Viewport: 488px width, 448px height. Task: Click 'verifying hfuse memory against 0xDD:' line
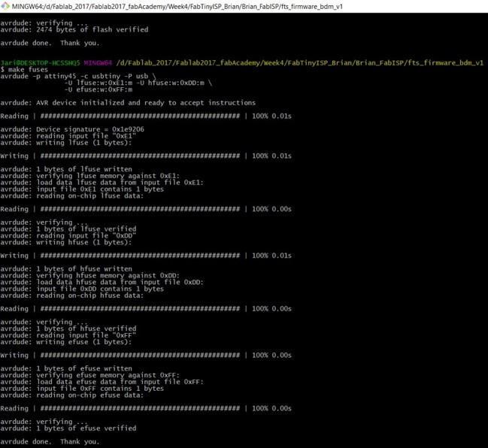pos(90,276)
